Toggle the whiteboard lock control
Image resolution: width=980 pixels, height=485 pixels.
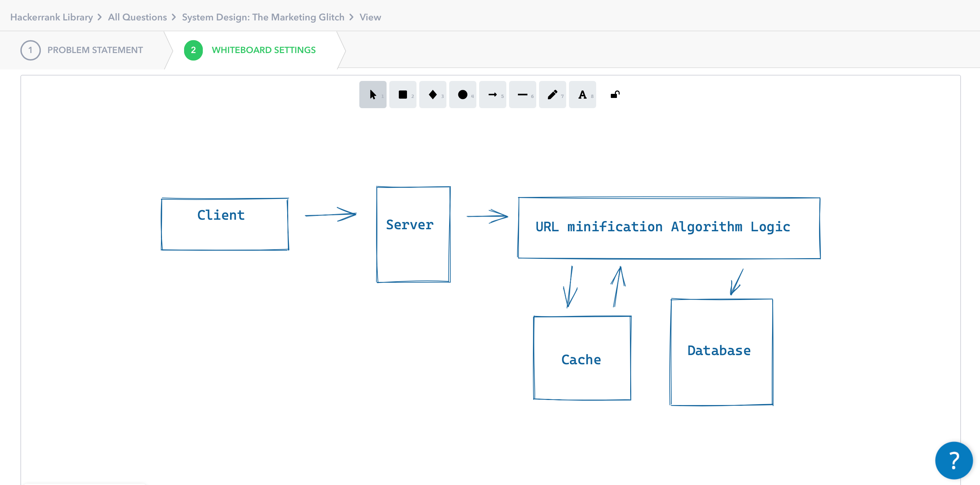tap(615, 94)
